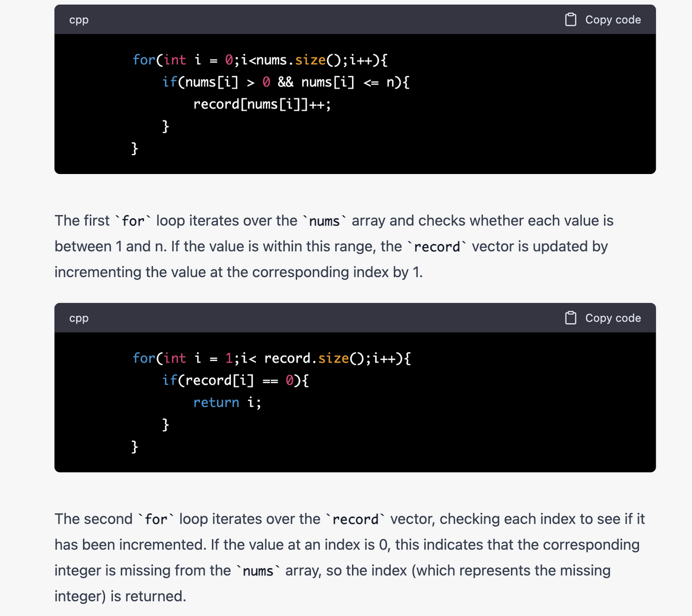Click the line "record[nums[i]]++;" in the code
Image resolution: width=692 pixels, height=616 pixels.
(262, 104)
